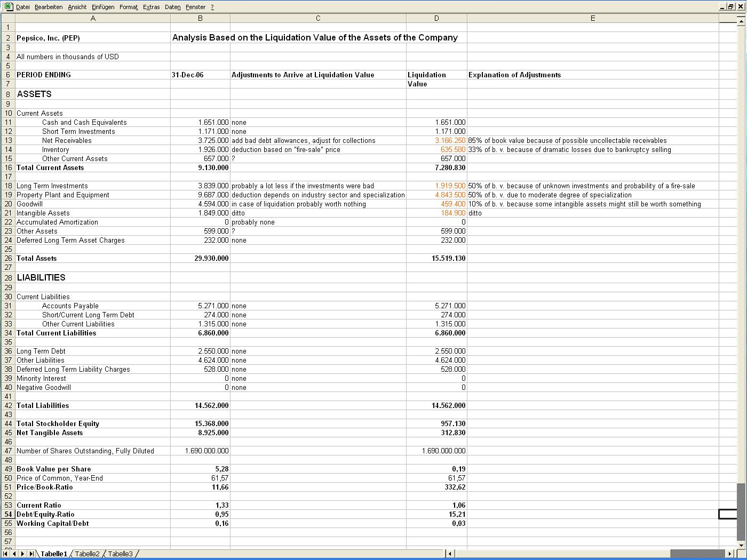Click the previous sheet tab arrow
Image resolution: width=747 pixels, height=560 pixels.
click(14, 554)
